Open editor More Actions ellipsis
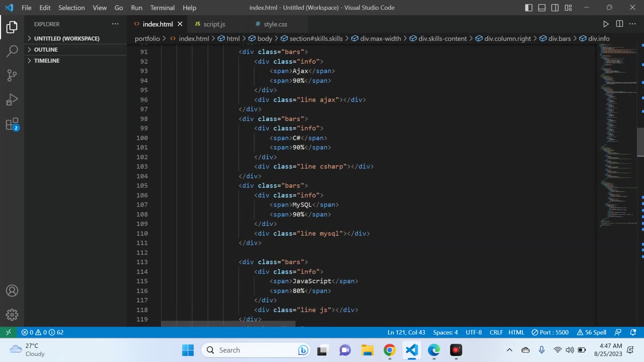 633,24
